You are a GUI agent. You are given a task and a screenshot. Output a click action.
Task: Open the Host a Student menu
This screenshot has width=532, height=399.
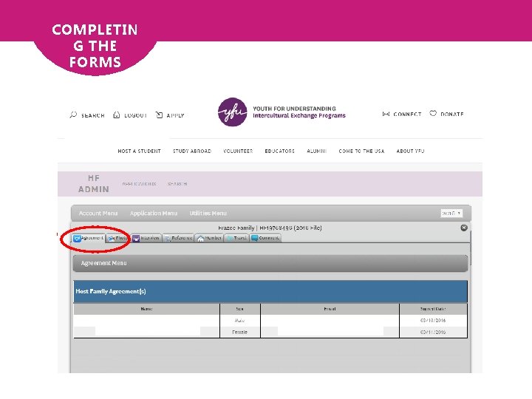point(139,151)
